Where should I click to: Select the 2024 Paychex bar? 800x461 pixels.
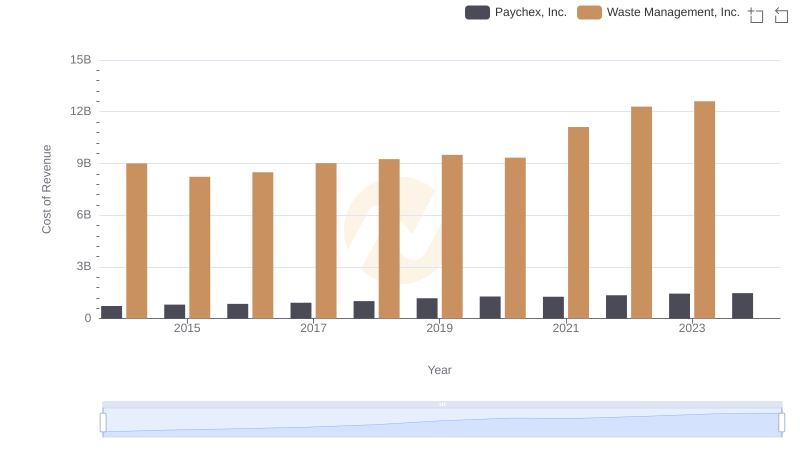click(x=742, y=306)
